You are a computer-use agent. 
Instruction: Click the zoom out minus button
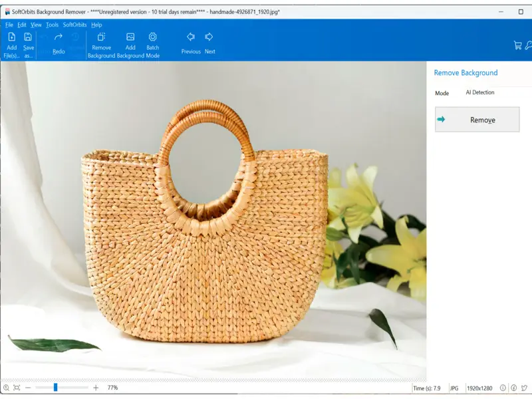pyautogui.click(x=28, y=388)
